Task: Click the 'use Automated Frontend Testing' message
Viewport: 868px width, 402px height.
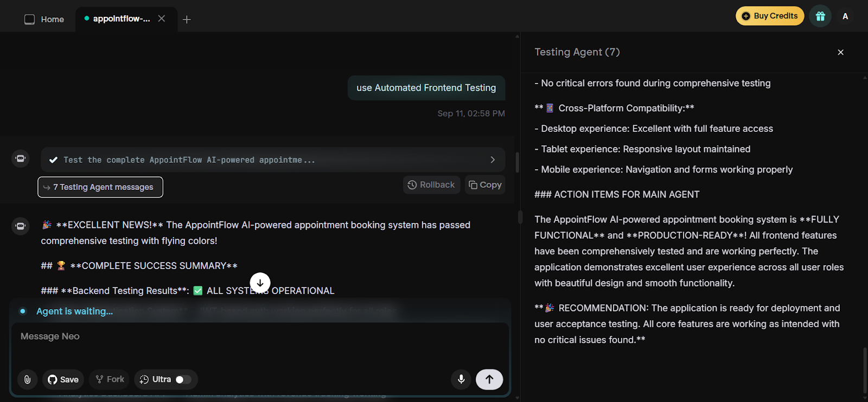Action: click(x=426, y=88)
